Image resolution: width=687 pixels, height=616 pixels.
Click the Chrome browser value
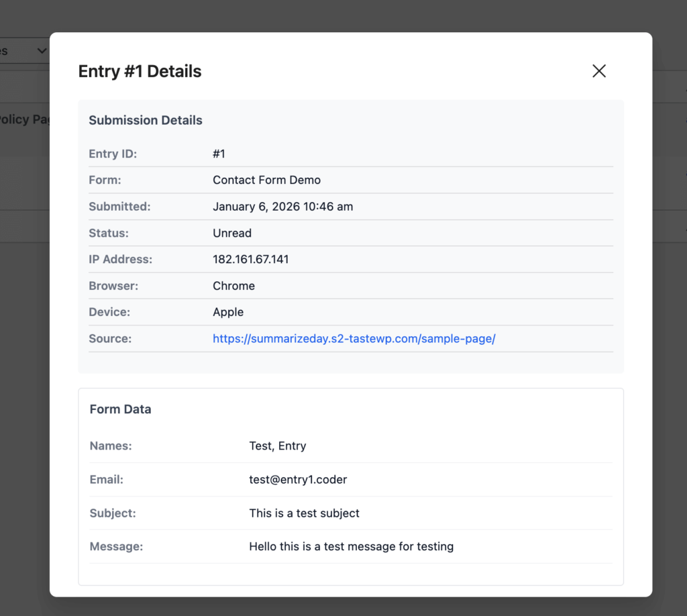(x=233, y=286)
